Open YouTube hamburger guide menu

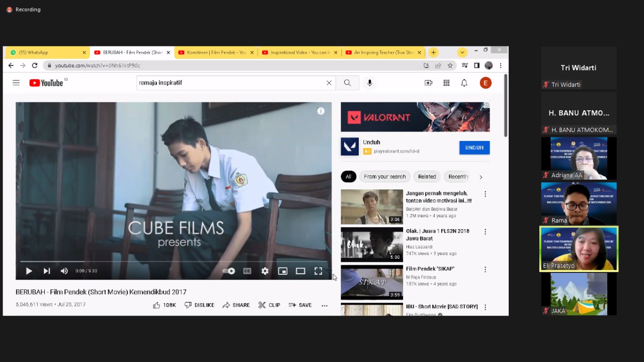16,83
